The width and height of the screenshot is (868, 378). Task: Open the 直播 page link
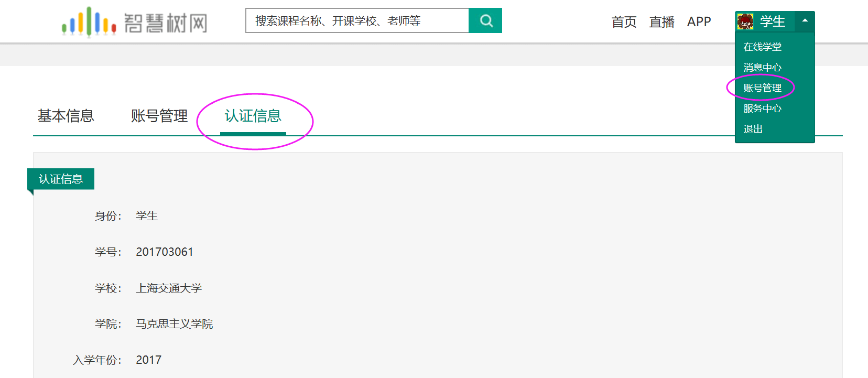pos(661,22)
